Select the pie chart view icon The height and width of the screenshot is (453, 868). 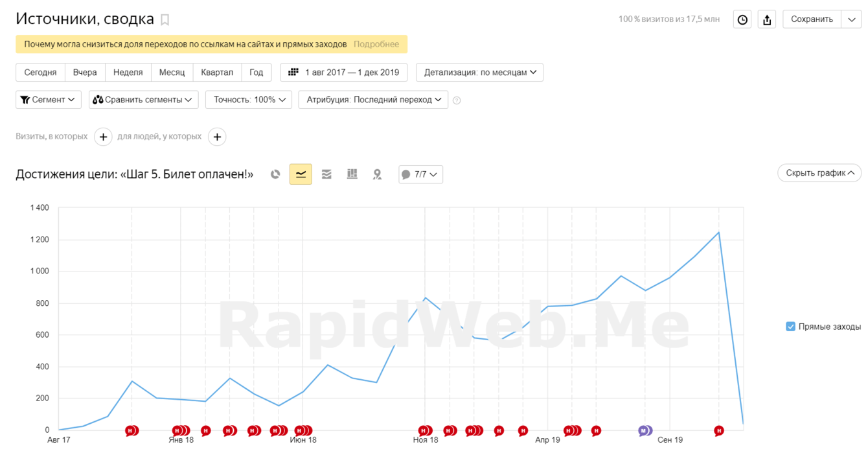click(x=275, y=174)
